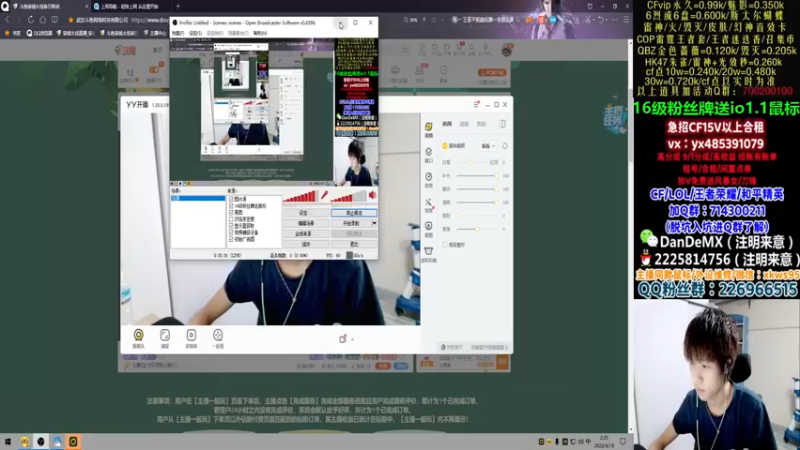Open the YY开播 title bar menu icon

click(x=476, y=104)
